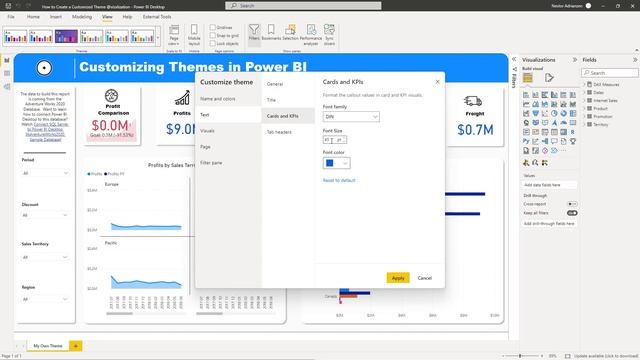This screenshot has height=360, width=640.
Task: Enable the Lock objects checkbox
Action: [x=213, y=43]
